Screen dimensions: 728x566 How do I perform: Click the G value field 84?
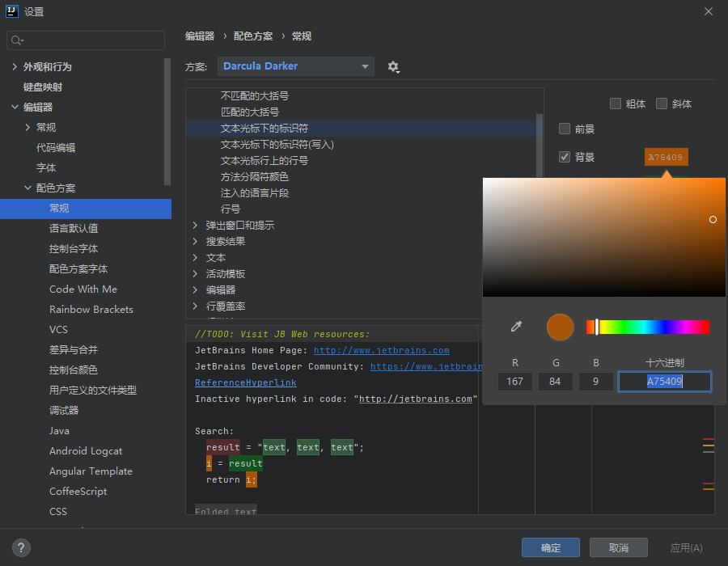[555, 382]
